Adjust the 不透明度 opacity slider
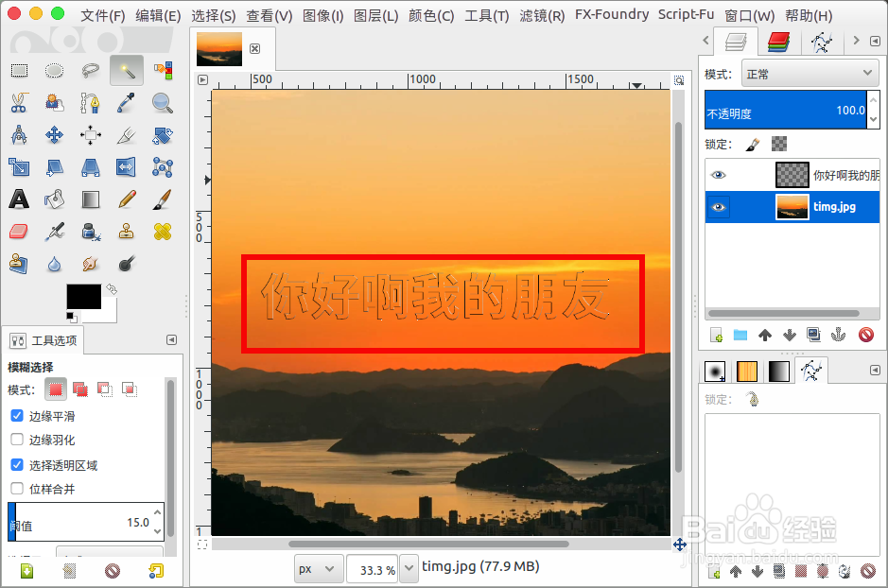Screen dimensions: 888x588 (785, 110)
